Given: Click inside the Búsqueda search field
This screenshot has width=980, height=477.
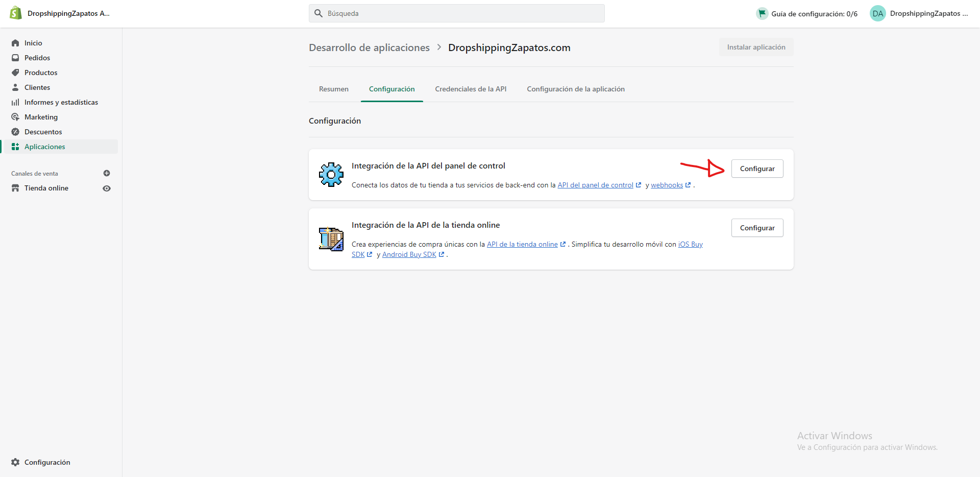Looking at the screenshot, I should pos(457,13).
